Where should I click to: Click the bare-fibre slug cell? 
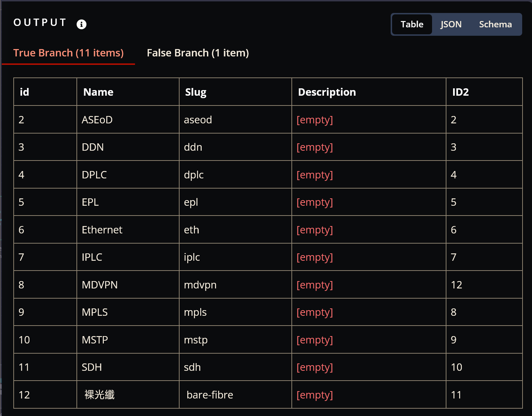point(235,395)
